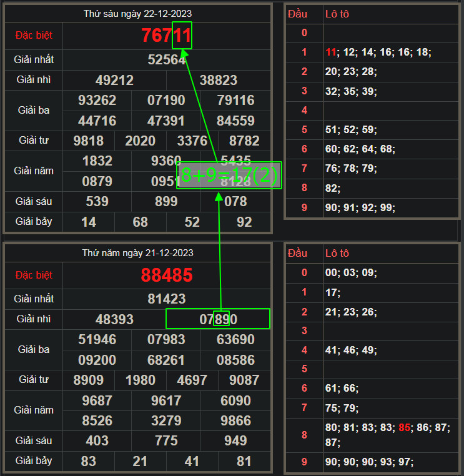The width and height of the screenshot is (464, 476).
Task: Click third prize number 68261
Action: click(x=166, y=360)
